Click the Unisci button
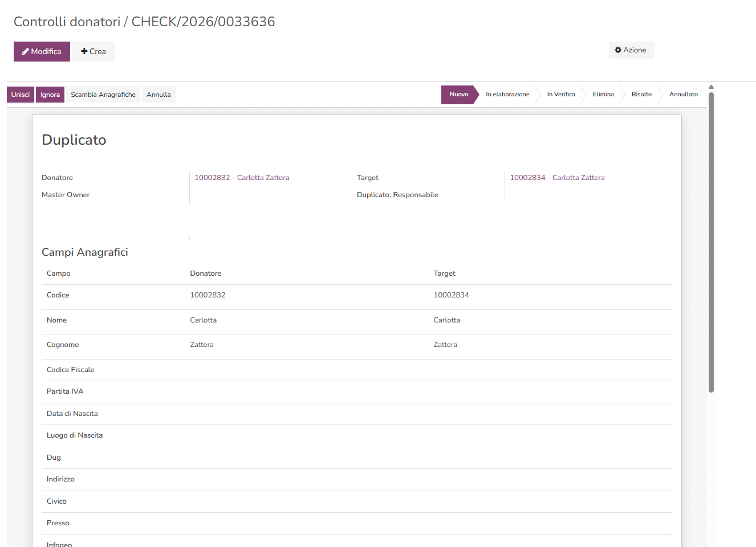756x547 pixels. tap(21, 95)
